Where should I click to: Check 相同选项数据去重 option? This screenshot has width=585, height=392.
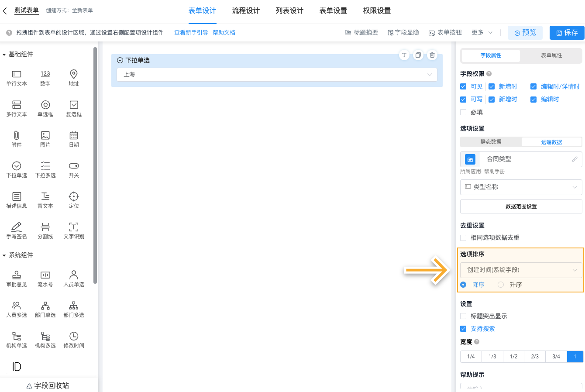click(x=463, y=237)
